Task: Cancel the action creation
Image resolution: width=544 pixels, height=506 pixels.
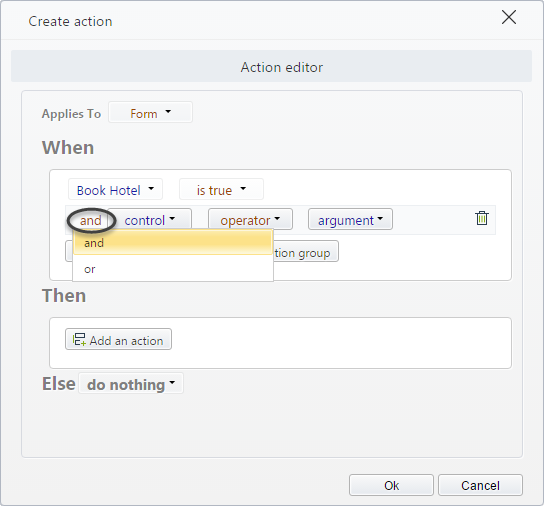Action: (480, 485)
